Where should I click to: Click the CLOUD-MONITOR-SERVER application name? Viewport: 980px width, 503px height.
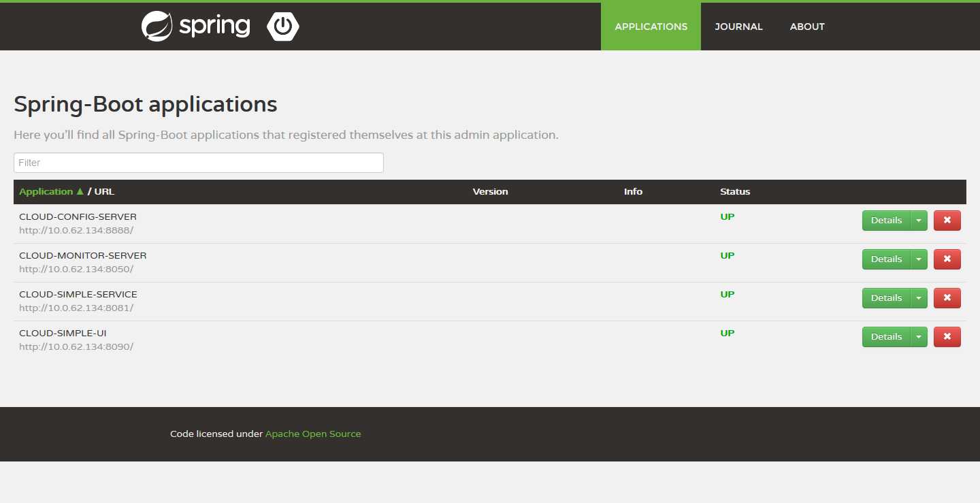coord(82,256)
